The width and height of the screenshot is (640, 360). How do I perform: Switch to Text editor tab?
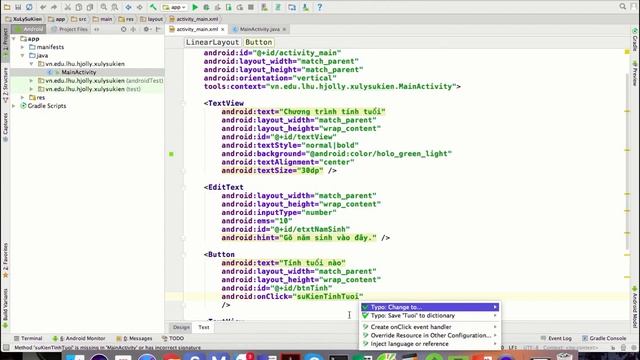(x=204, y=327)
